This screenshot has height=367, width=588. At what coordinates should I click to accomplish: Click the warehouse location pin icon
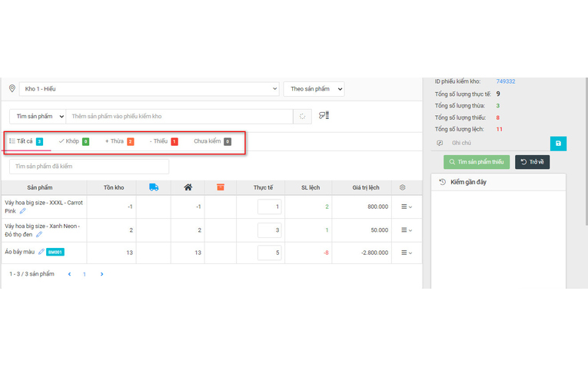tap(12, 88)
